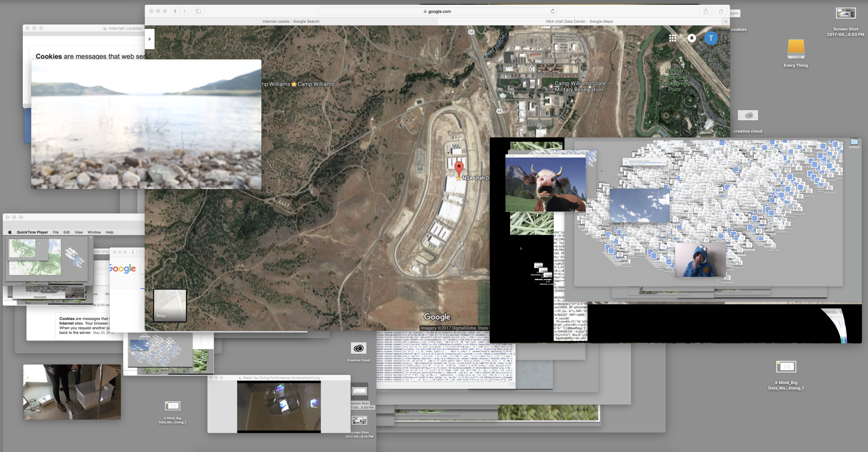This screenshot has height=452, width=868.
Task: Select Screen Shot 2017-04...4.03 PM file
Action: (846, 13)
